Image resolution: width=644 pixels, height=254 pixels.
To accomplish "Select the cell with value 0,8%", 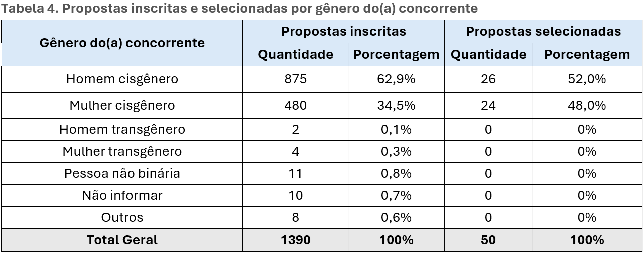I will (396, 173).
